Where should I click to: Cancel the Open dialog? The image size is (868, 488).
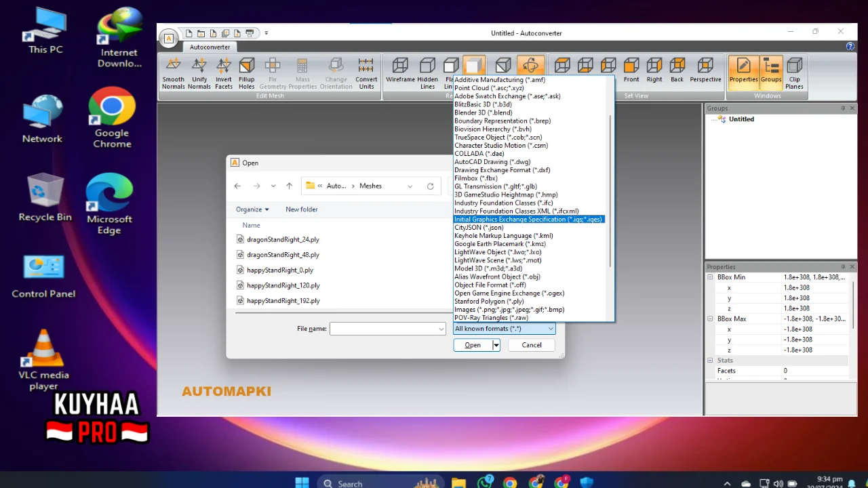point(532,345)
